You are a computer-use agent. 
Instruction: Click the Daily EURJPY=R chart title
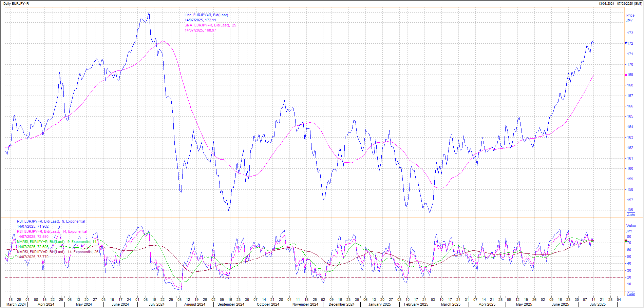[16, 3]
